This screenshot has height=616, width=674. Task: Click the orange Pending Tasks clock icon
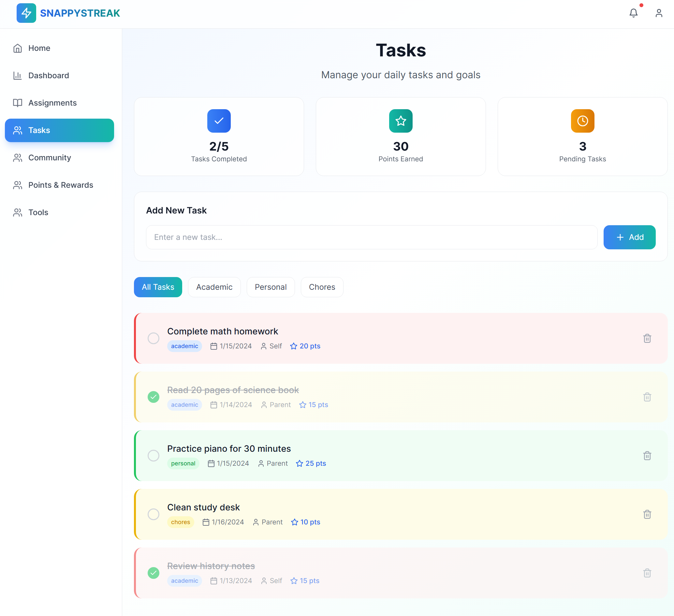tap(582, 121)
